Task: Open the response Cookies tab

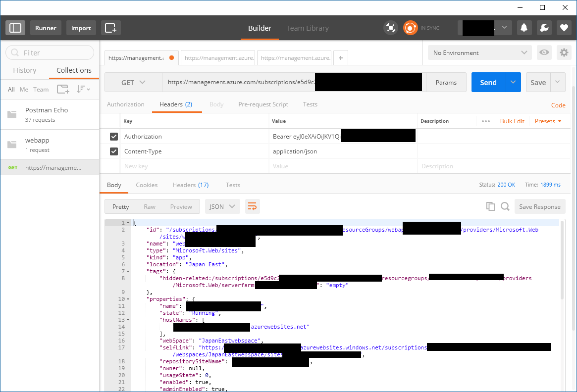Action: 147,185
